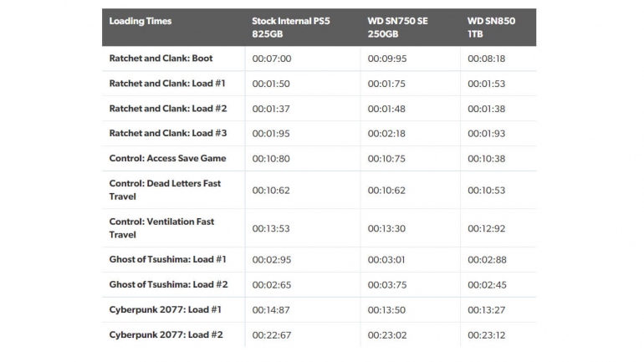The height and width of the screenshot is (362, 644).
Task: Select the "Stock Internal PS5 825GB" header
Action: (290, 28)
